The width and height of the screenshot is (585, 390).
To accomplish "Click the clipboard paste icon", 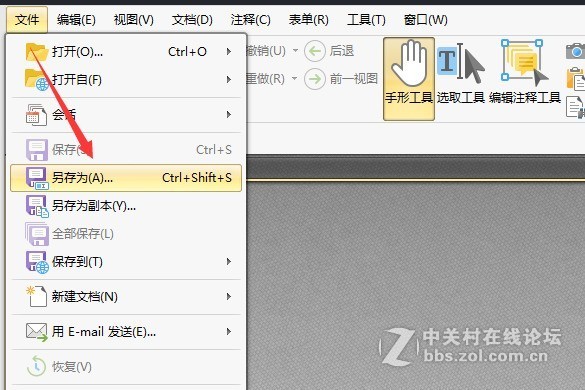I will click(x=576, y=79).
